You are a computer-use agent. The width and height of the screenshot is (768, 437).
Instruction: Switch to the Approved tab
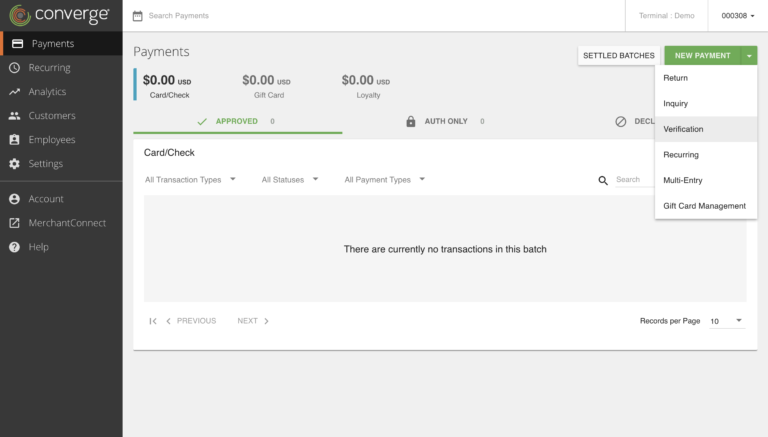[238, 121]
